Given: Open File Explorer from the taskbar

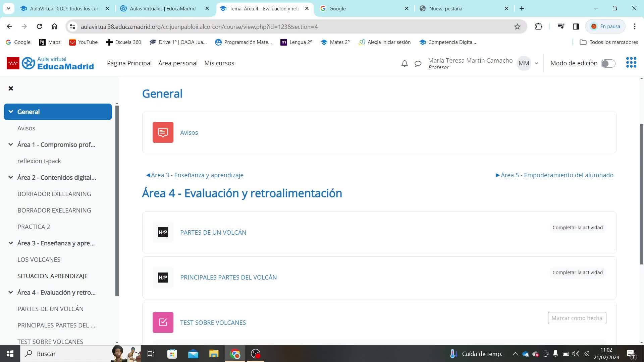Looking at the screenshot, I should tap(214, 354).
